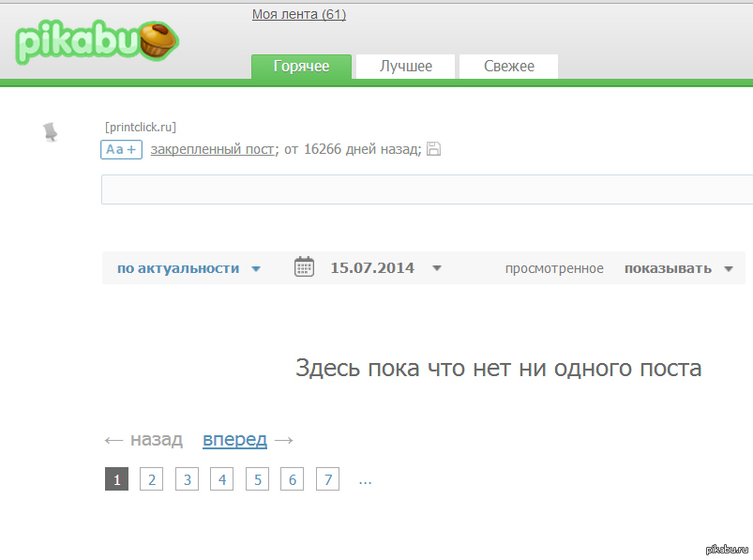Select the 'Свежее' tab
The height and width of the screenshot is (560, 753).
click(x=509, y=67)
